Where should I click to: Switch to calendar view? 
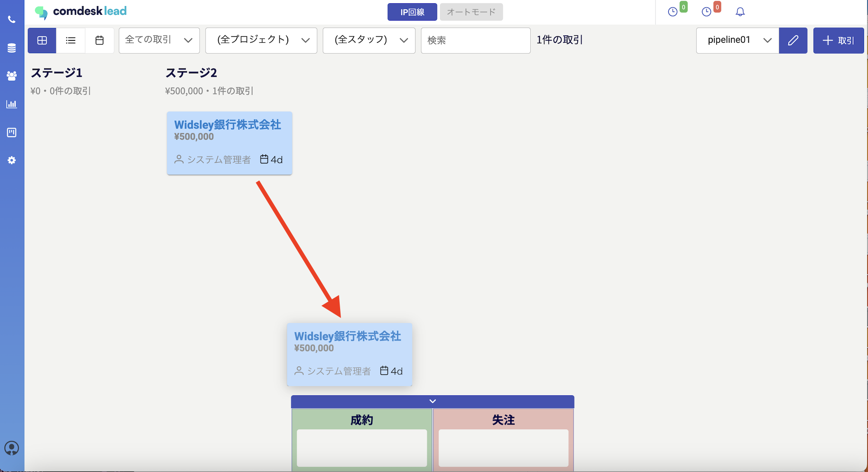click(x=100, y=40)
